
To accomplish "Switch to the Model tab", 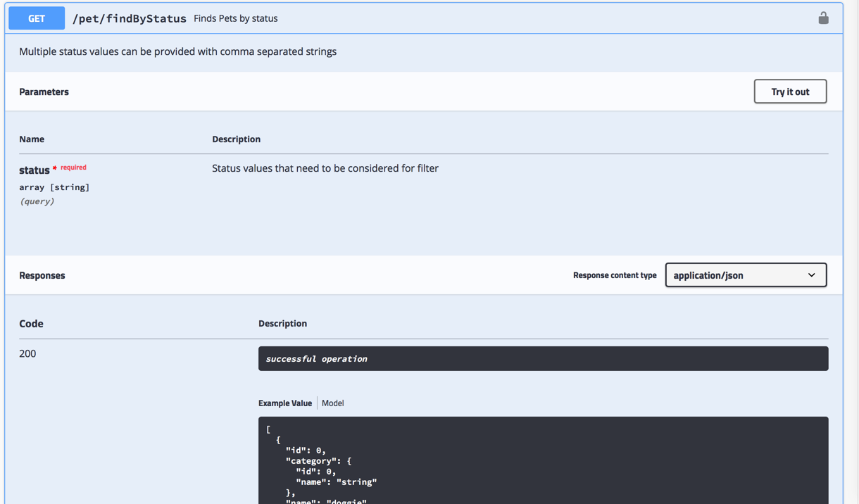I will (x=332, y=403).
